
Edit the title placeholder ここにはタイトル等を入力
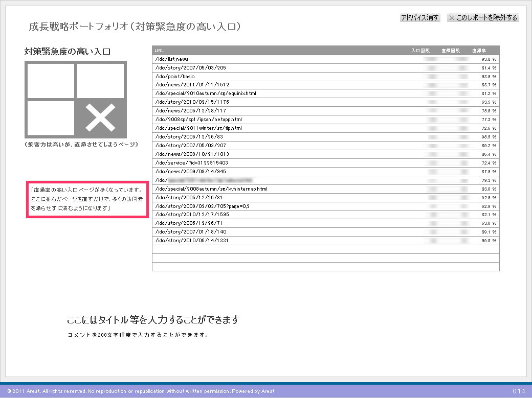click(x=153, y=320)
